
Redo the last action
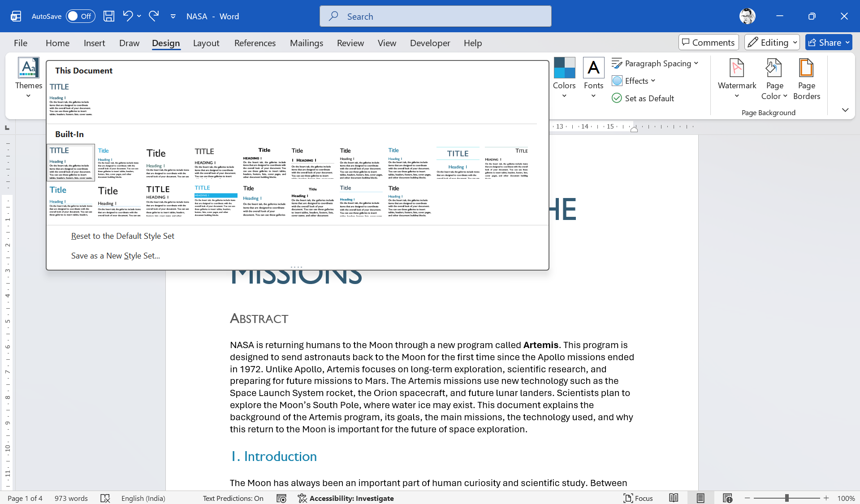point(154,16)
